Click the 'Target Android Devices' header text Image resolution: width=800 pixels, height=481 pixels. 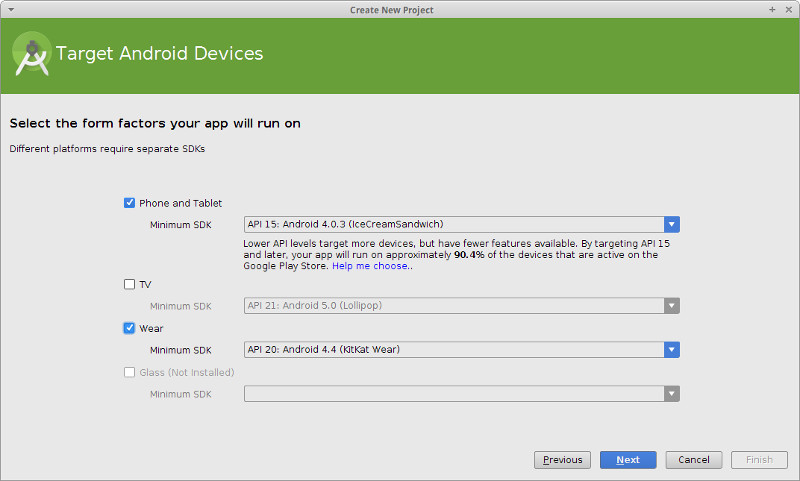[160, 53]
